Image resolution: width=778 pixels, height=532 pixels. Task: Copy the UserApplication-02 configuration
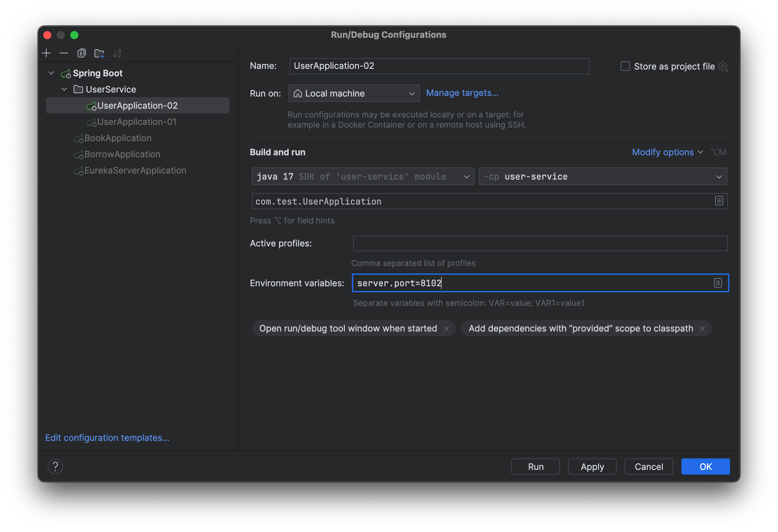(x=81, y=53)
